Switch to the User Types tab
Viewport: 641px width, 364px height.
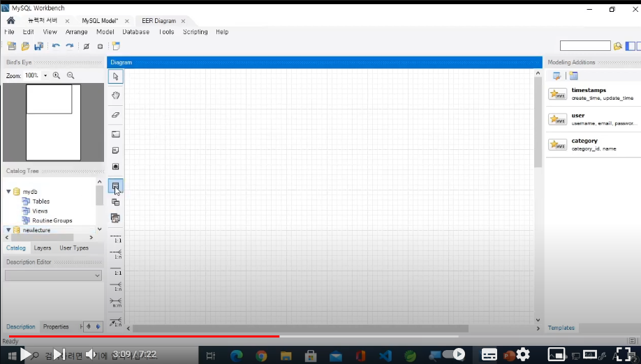[x=74, y=248]
